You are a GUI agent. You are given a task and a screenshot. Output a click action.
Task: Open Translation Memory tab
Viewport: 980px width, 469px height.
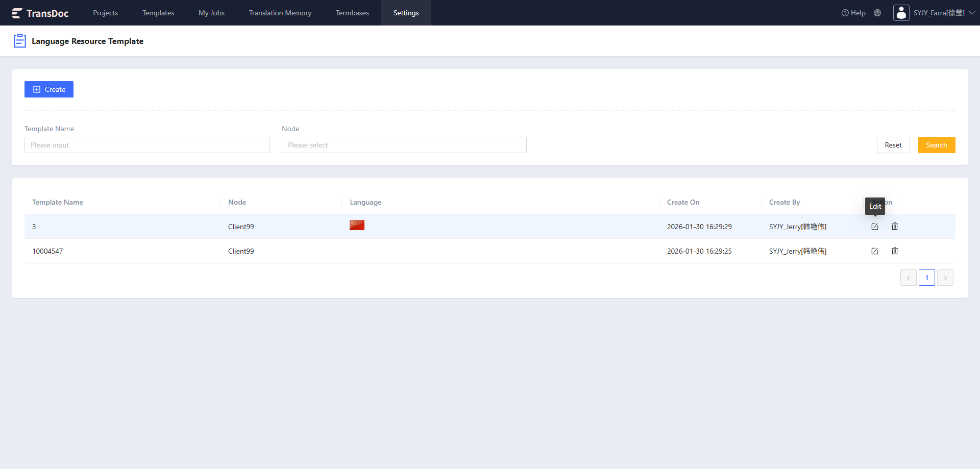pyautogui.click(x=280, y=13)
